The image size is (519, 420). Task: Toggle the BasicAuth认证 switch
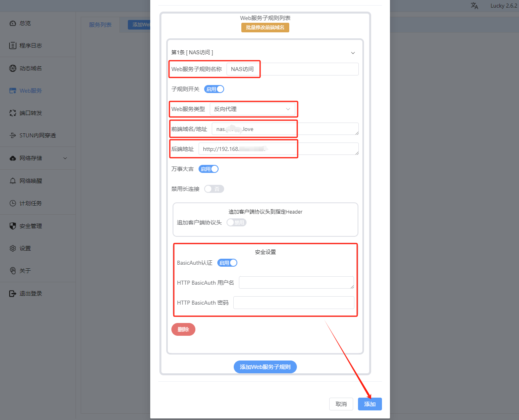[x=227, y=263]
